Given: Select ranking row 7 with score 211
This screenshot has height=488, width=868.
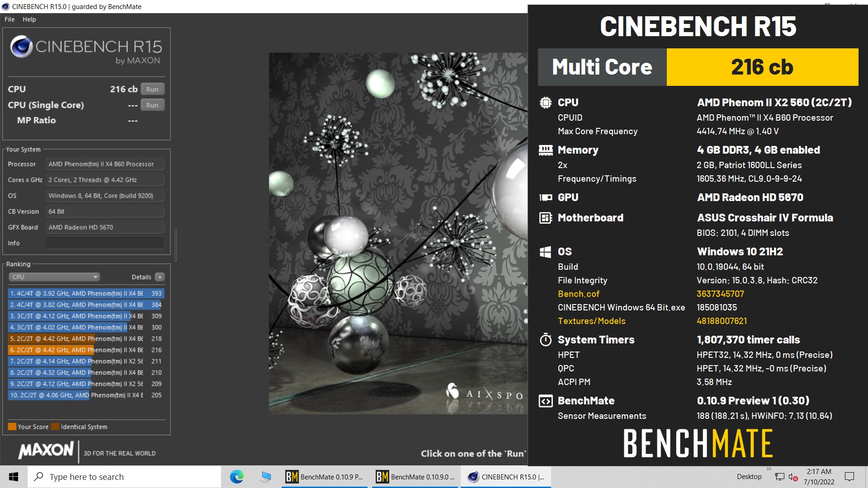Looking at the screenshot, I should [x=86, y=361].
